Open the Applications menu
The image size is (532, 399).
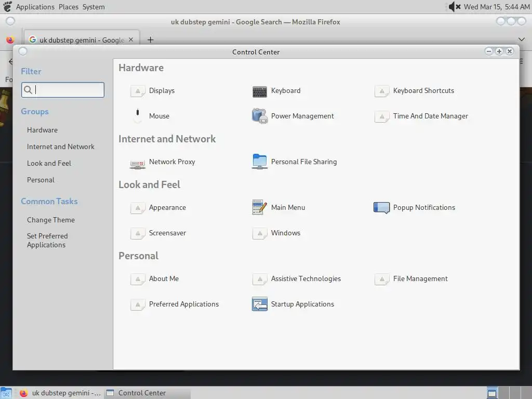(x=35, y=7)
